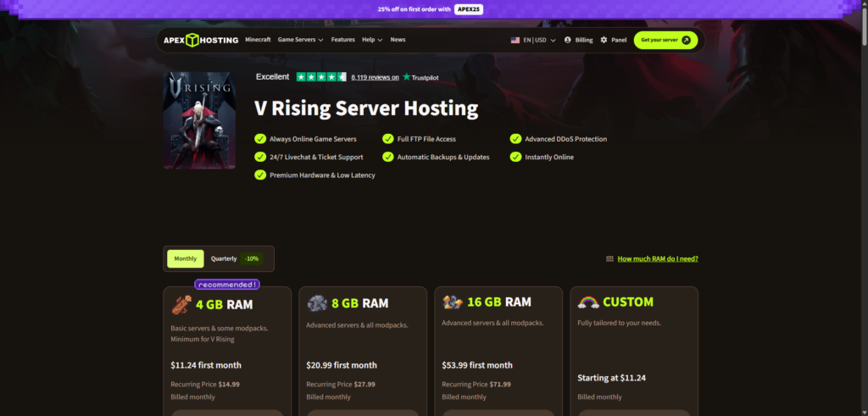Copy the APEX25 promo code badge
This screenshot has height=416, width=868.
468,9
